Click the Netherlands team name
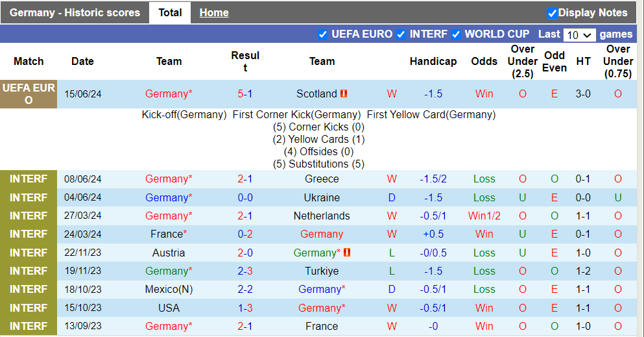This screenshot has width=644, height=337. 322,216
